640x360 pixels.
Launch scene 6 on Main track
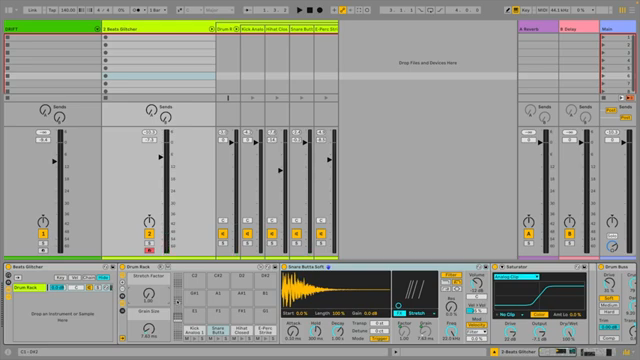[x=604, y=76]
